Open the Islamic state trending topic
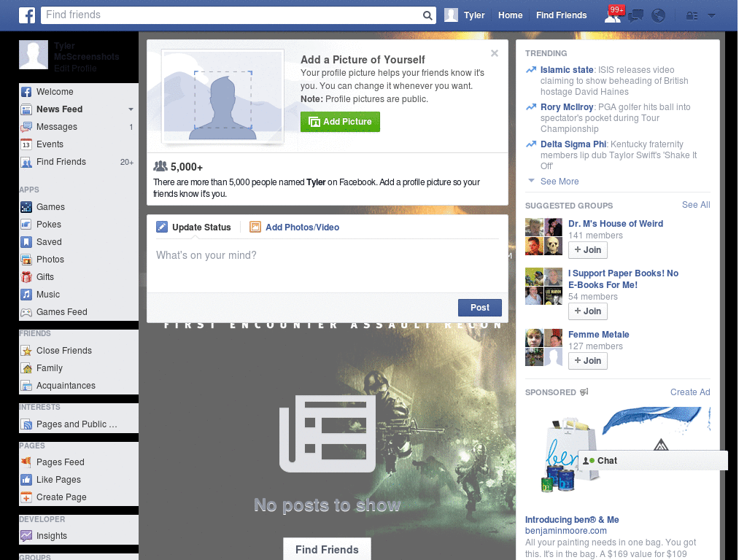This screenshot has height=560, width=747. pyautogui.click(x=566, y=70)
